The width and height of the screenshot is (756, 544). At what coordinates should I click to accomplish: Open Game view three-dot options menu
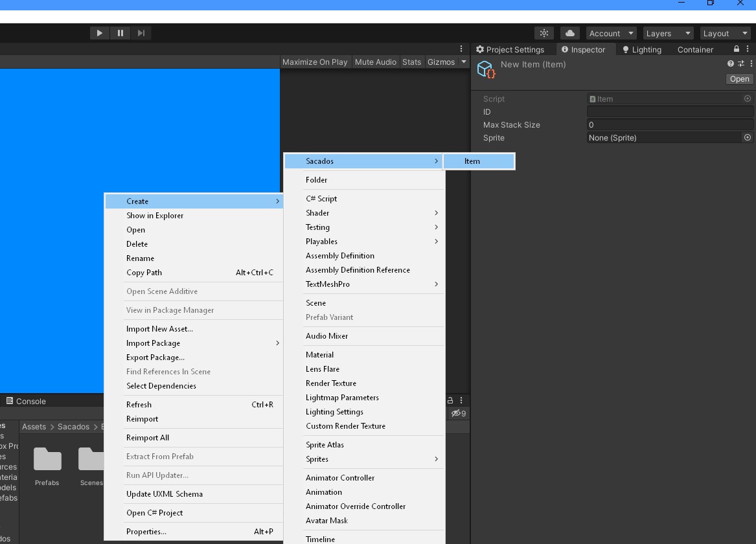pos(461,49)
